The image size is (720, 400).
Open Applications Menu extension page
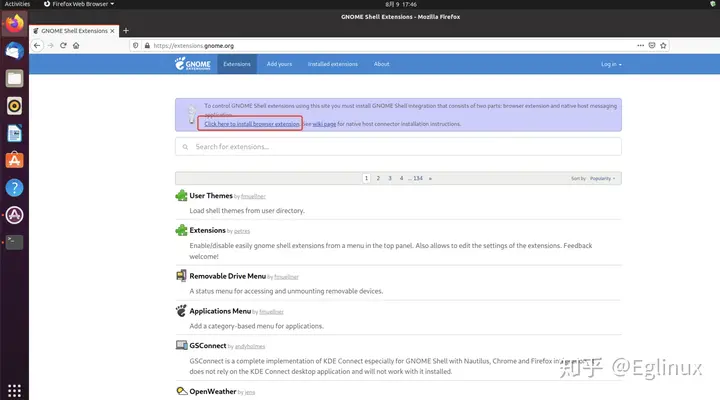220,311
